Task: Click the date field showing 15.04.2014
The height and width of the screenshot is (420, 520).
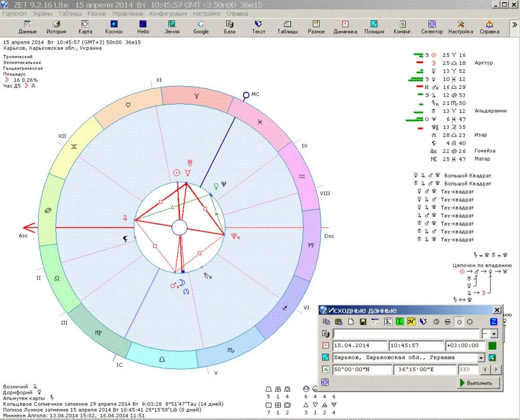Action: pyautogui.click(x=360, y=346)
